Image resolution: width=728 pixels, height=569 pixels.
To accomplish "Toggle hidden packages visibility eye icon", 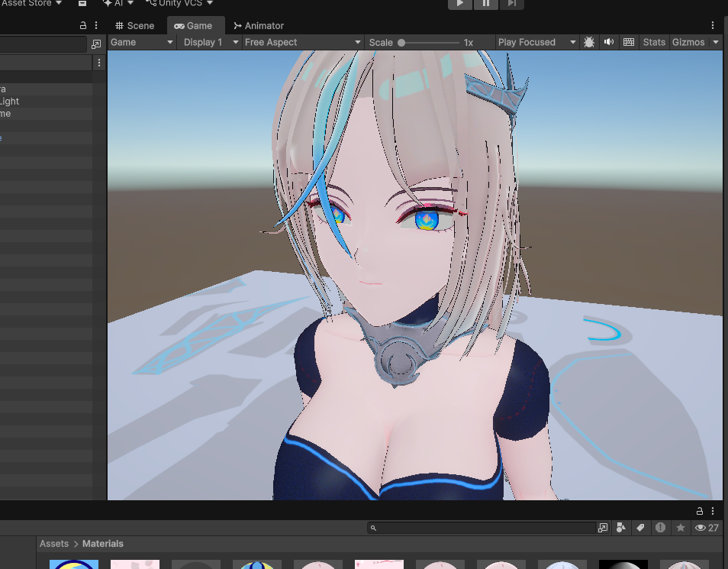I will pyautogui.click(x=707, y=528).
